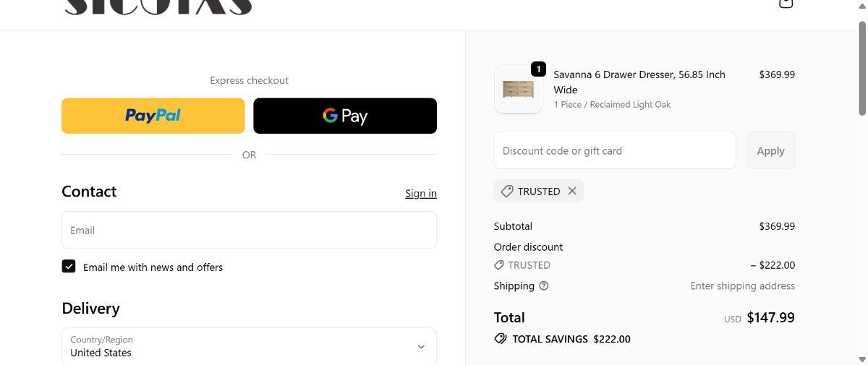The width and height of the screenshot is (868, 365).
Task: Remove the TRUSTED discount code
Action: point(572,191)
